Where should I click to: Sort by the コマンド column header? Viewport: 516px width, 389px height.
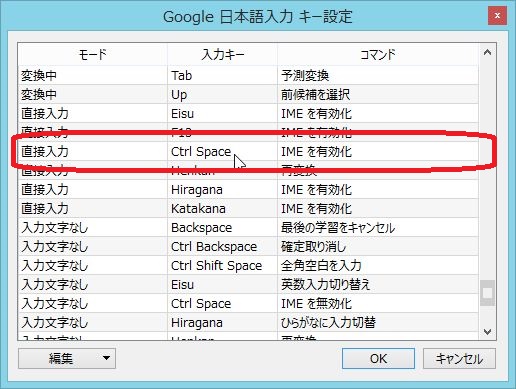pos(378,54)
